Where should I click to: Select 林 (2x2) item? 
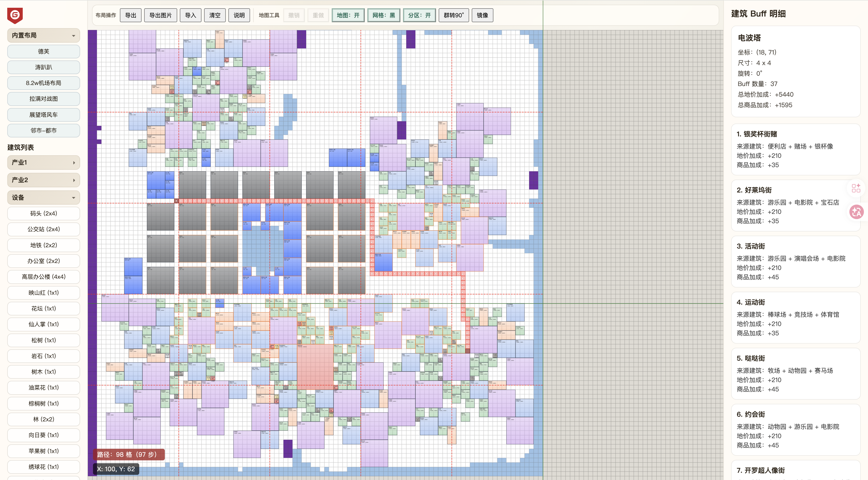[43, 419]
